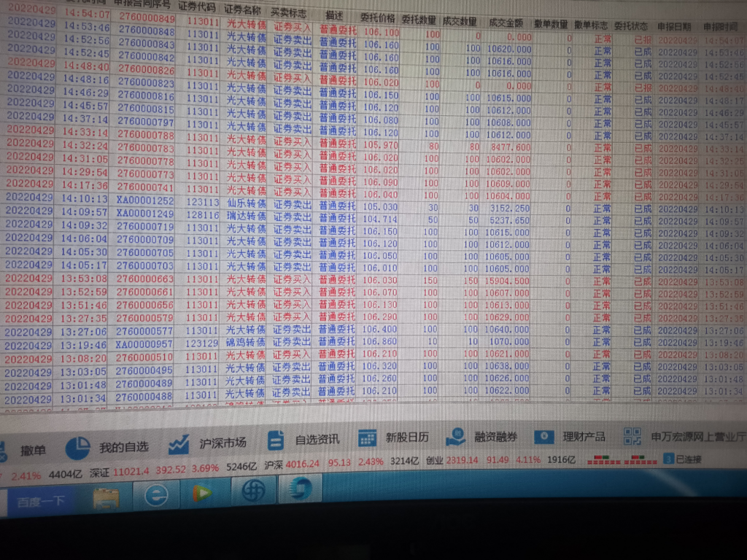747x560 pixels.
Task: Open 融资融券 hand-with-coin icon
Action: [455, 436]
